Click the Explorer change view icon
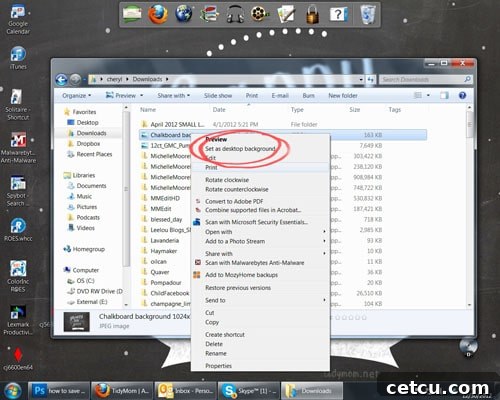 tap(418, 96)
